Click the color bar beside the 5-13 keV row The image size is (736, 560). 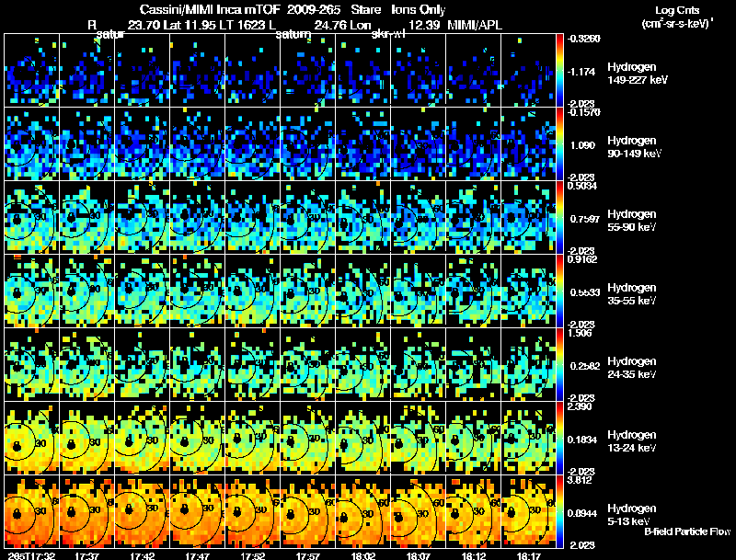point(559,511)
